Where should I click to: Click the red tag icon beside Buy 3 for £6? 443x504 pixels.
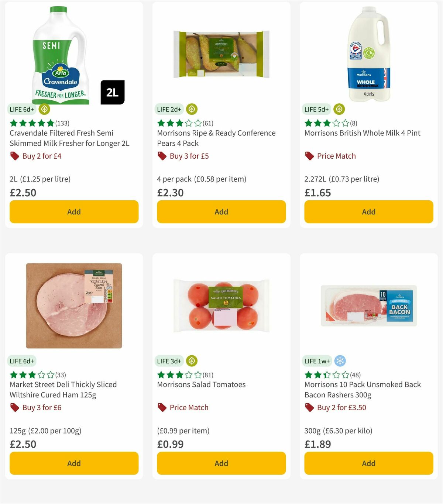click(14, 408)
